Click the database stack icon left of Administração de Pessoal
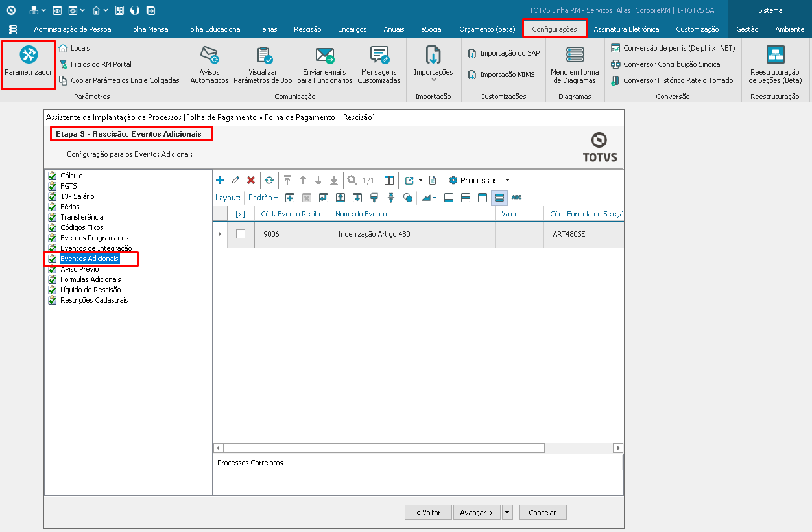 coord(13,29)
